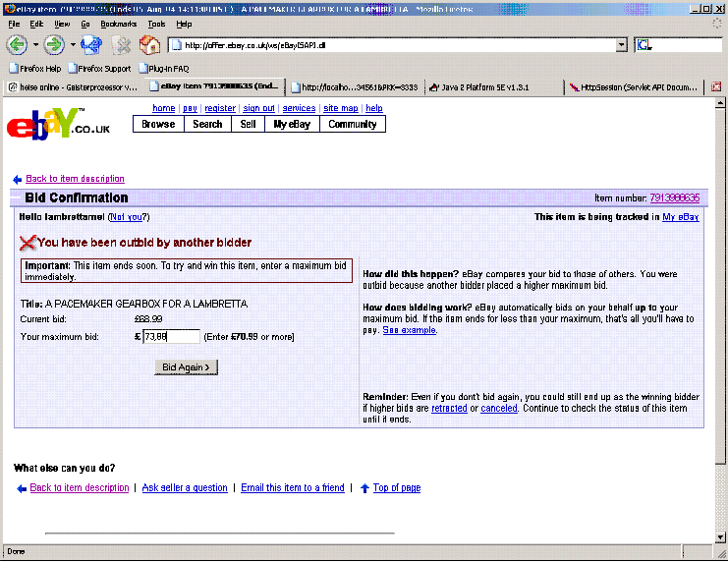Open the Edit menu
Viewport: 728px width, 562px height.
click(x=36, y=25)
